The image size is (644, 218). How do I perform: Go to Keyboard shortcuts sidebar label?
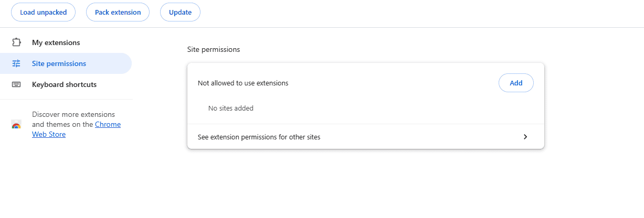tap(64, 84)
